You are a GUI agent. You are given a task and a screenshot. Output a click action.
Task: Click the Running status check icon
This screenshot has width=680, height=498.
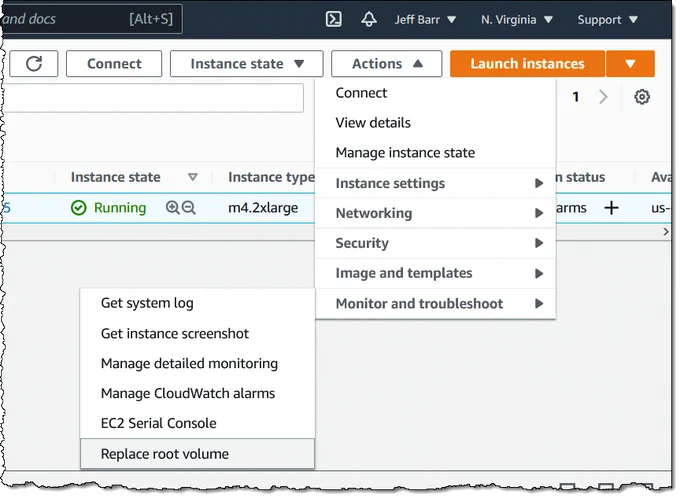[78, 208]
